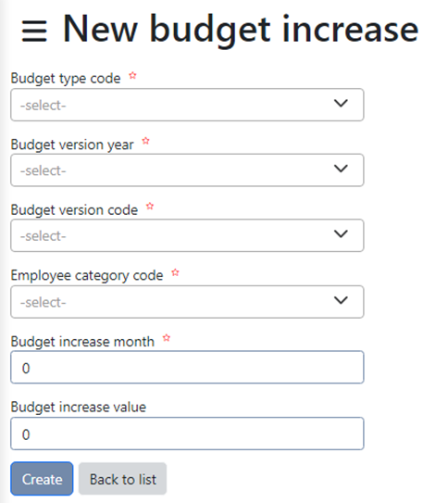Expand the Budget version code dropdown
The height and width of the screenshot is (503, 448).
187,235
